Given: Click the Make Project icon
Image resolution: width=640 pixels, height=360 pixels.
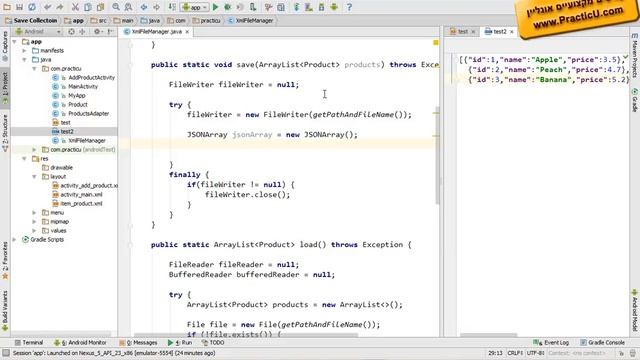Looking at the screenshot, I should point(172,7).
